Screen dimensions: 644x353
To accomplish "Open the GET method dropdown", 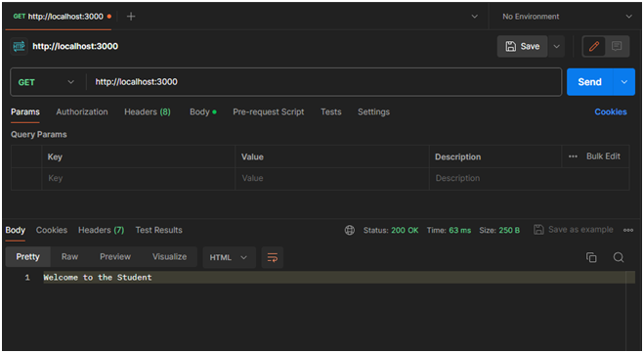I will 46,82.
